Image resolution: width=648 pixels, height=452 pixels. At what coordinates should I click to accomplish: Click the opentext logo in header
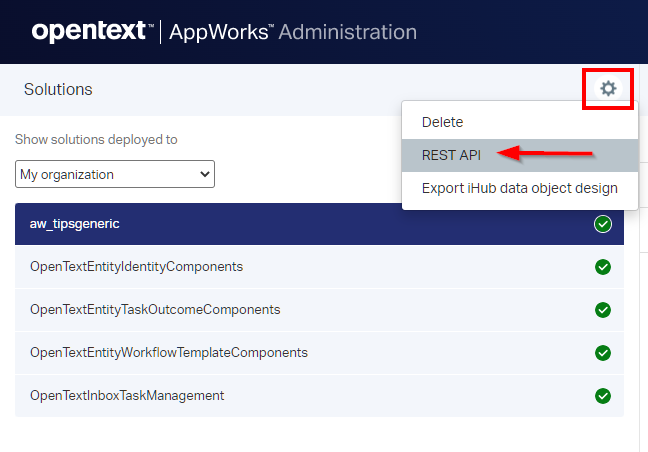90,32
